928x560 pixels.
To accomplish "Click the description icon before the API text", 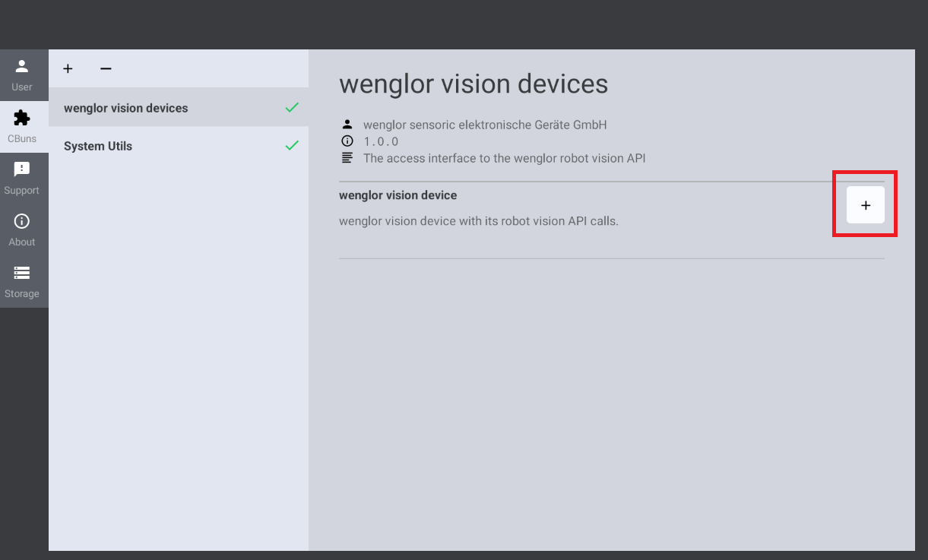I will coord(347,157).
